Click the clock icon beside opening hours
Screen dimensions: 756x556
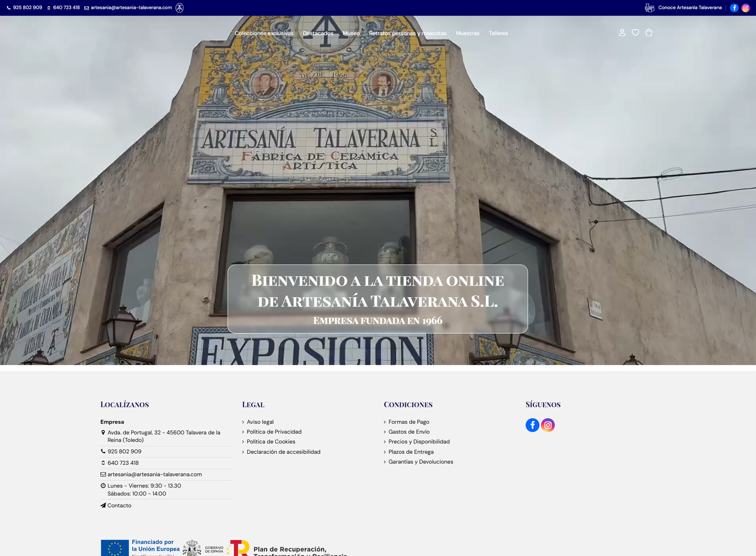(x=103, y=485)
